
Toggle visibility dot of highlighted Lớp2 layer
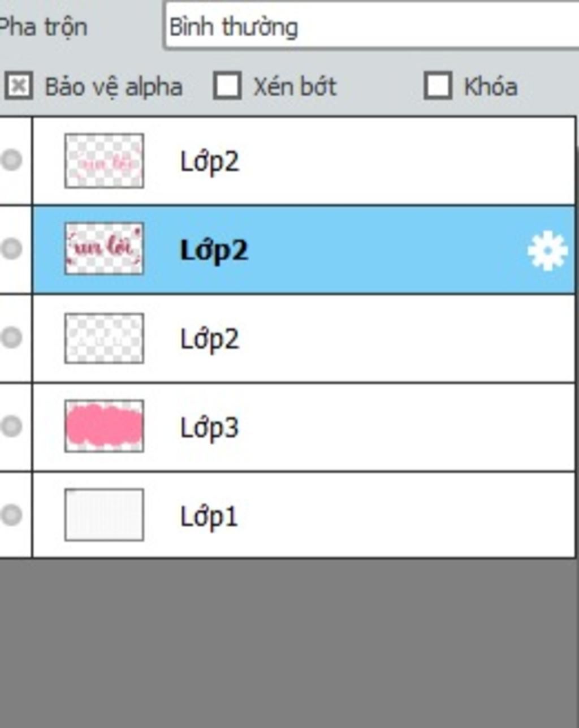click(x=11, y=249)
